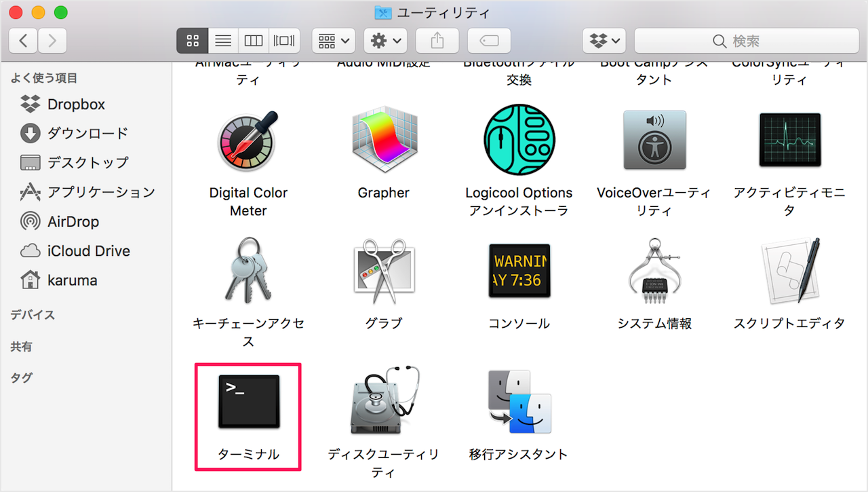The height and width of the screenshot is (492, 868).
Task: Switch to list view
Action: pyautogui.click(x=223, y=41)
